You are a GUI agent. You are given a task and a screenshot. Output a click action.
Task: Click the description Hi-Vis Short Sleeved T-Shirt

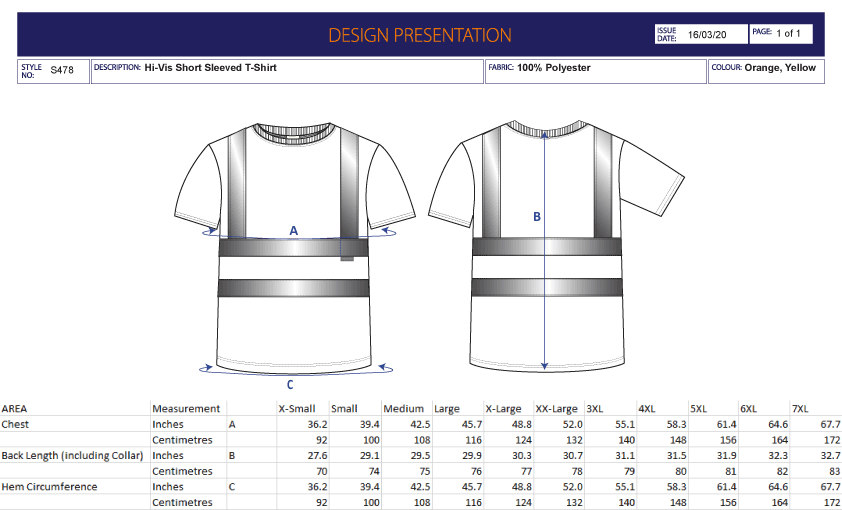[x=210, y=68]
